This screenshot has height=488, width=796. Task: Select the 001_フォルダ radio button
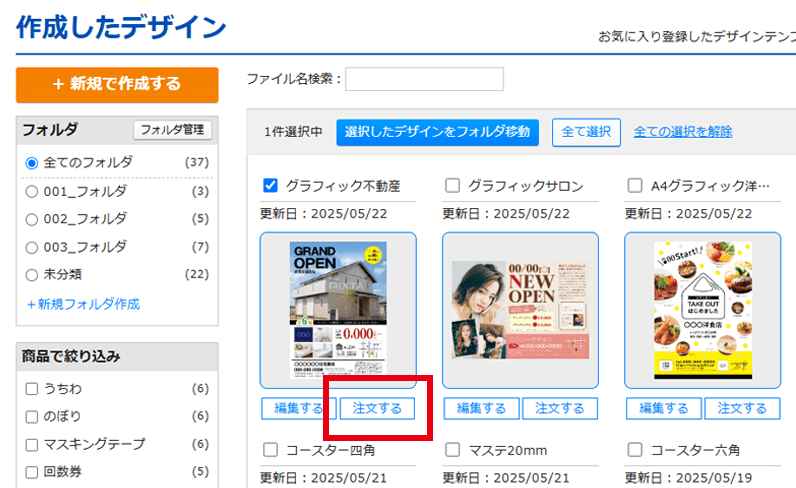31,191
